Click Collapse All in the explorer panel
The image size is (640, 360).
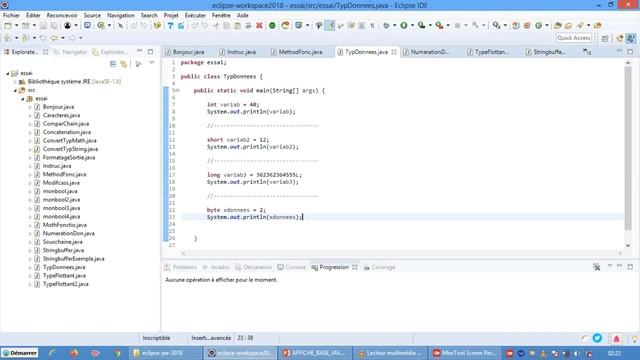point(113,64)
